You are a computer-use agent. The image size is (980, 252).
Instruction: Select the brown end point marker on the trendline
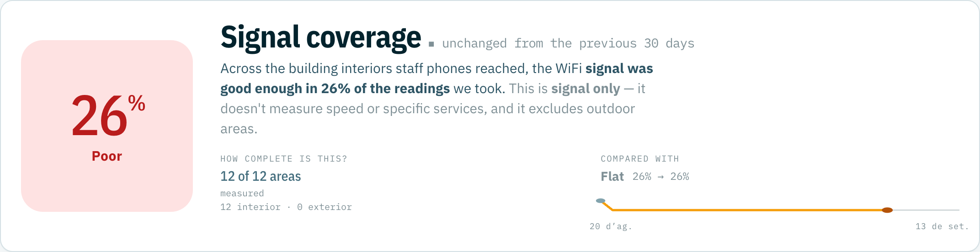887,210
